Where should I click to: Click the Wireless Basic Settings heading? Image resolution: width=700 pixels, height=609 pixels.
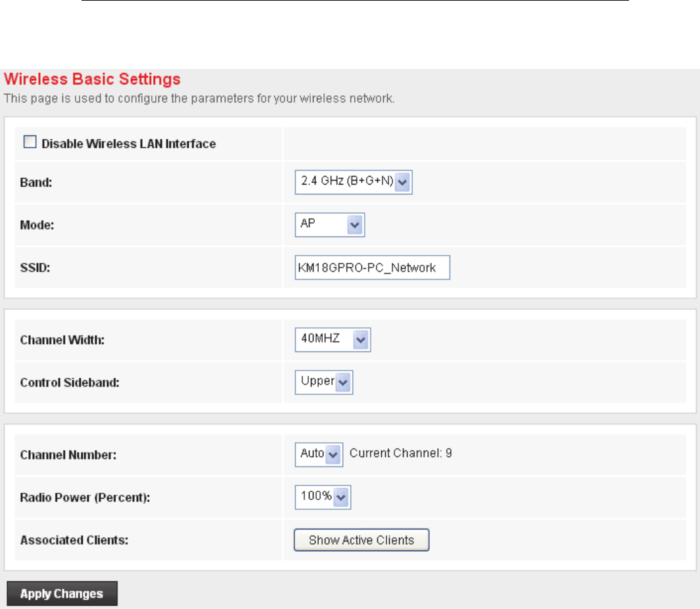pos(93,80)
